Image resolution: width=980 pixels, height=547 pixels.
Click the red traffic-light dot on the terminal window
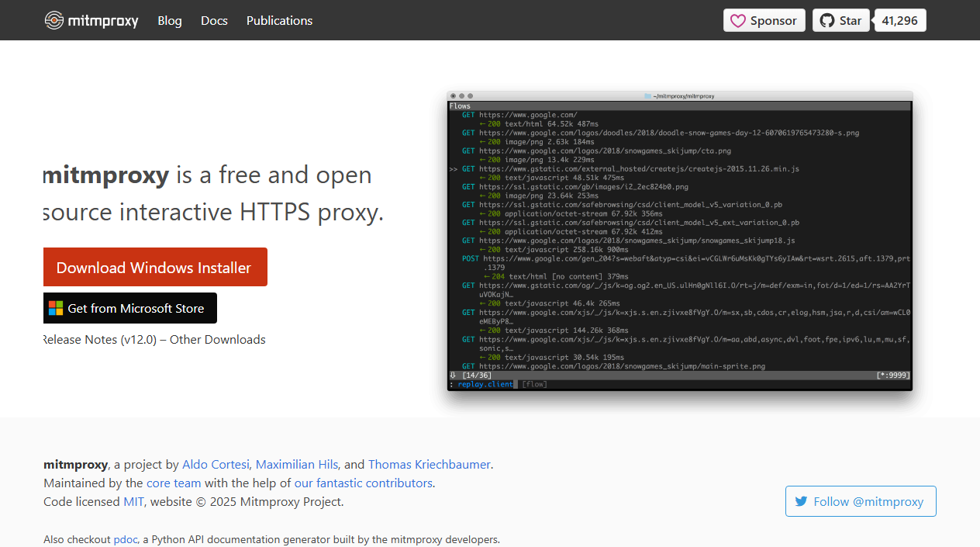click(453, 95)
